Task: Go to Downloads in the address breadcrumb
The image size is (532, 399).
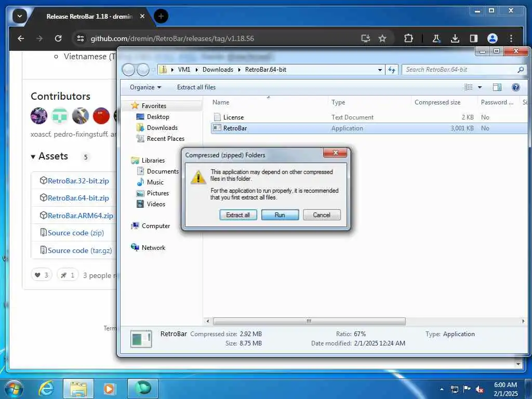Action: 218,70
